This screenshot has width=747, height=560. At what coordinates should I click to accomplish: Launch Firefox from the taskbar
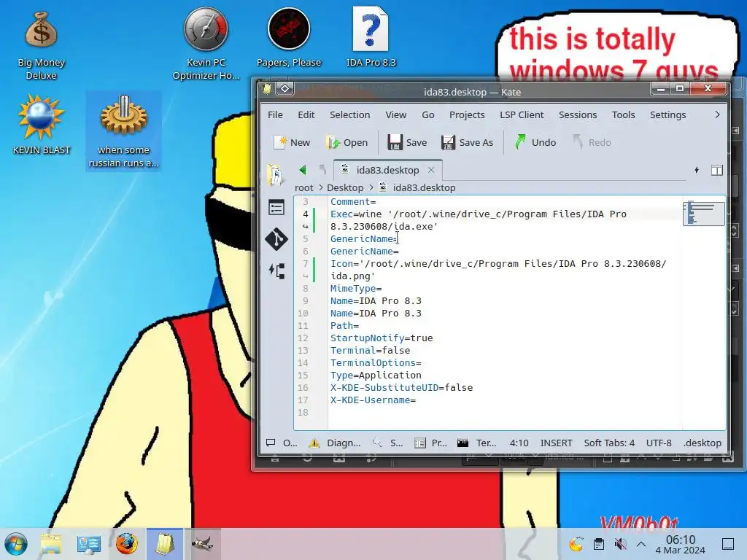[x=126, y=544]
